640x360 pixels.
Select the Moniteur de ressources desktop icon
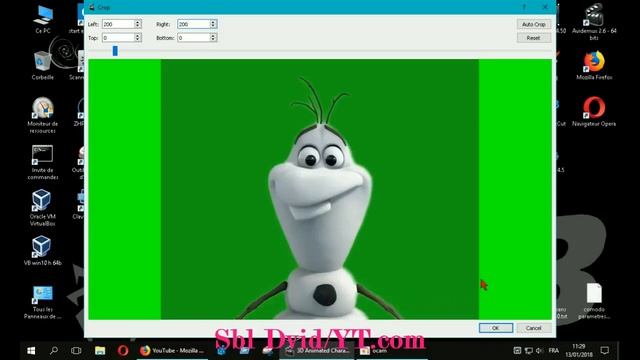tap(42, 116)
